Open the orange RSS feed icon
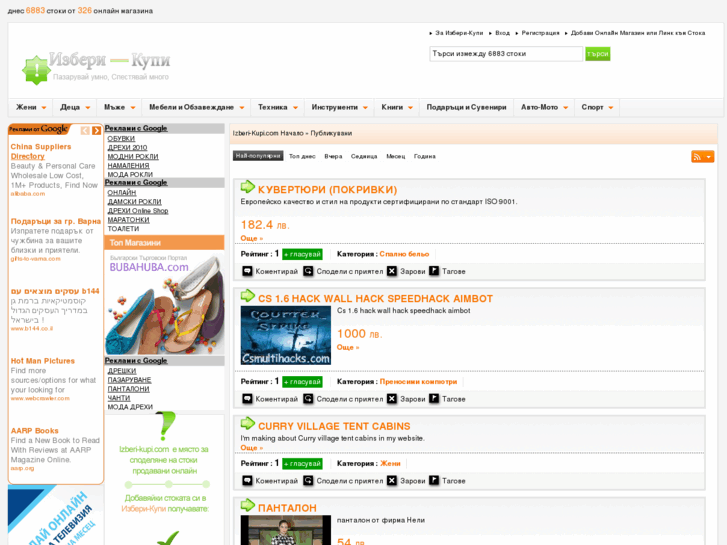This screenshot has height=545, width=727. coord(697,157)
